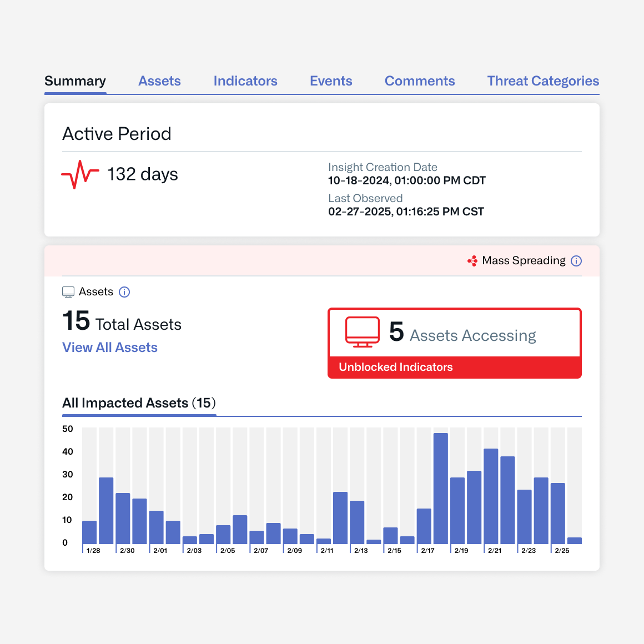Click the chart bar above 2/25 label
The image size is (644, 644).
point(558,514)
